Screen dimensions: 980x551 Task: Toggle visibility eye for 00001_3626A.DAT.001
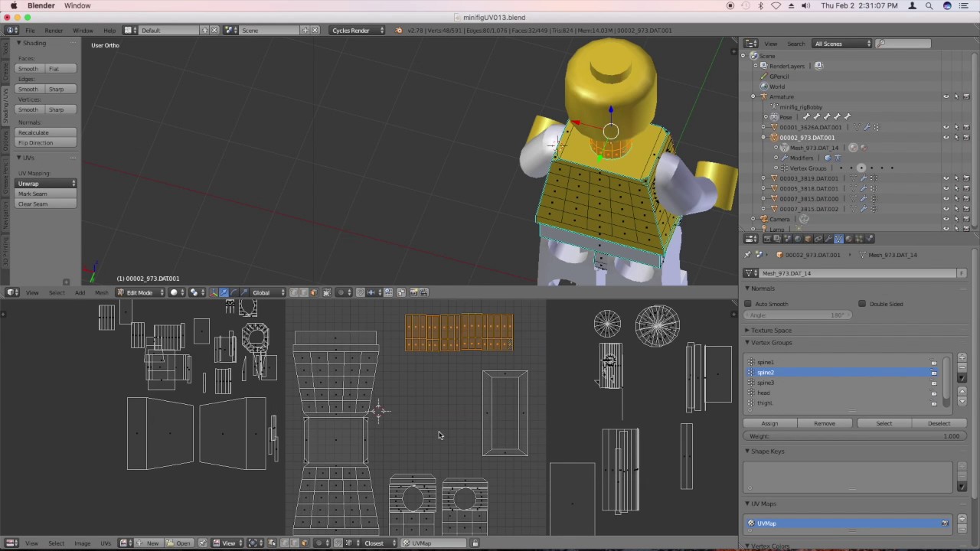946,127
